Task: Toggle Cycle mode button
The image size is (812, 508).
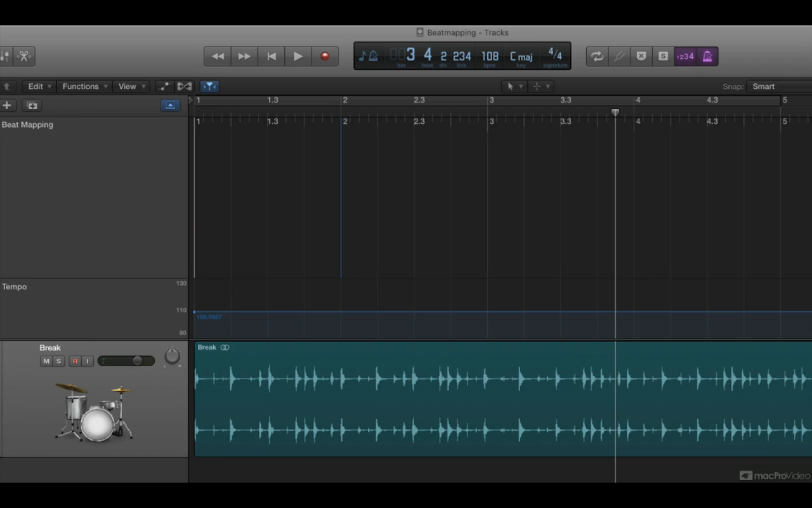Action: (x=597, y=57)
